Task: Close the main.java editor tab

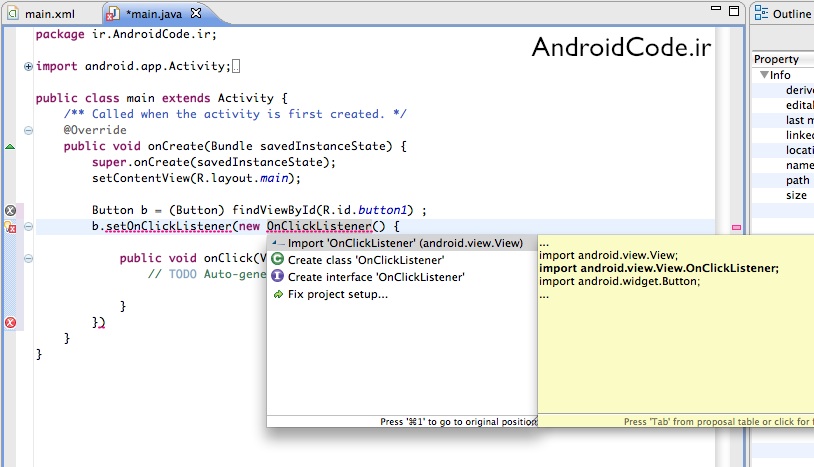Action: [x=195, y=15]
